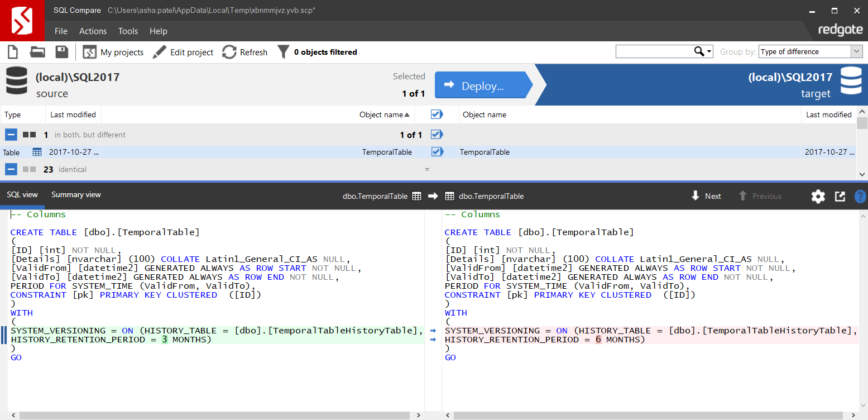
Task: Open the help question mark
Action: tap(861, 196)
